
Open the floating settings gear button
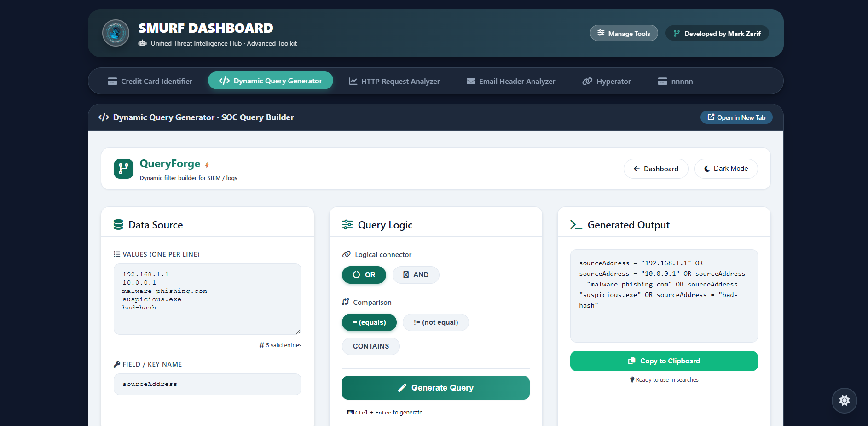click(845, 401)
